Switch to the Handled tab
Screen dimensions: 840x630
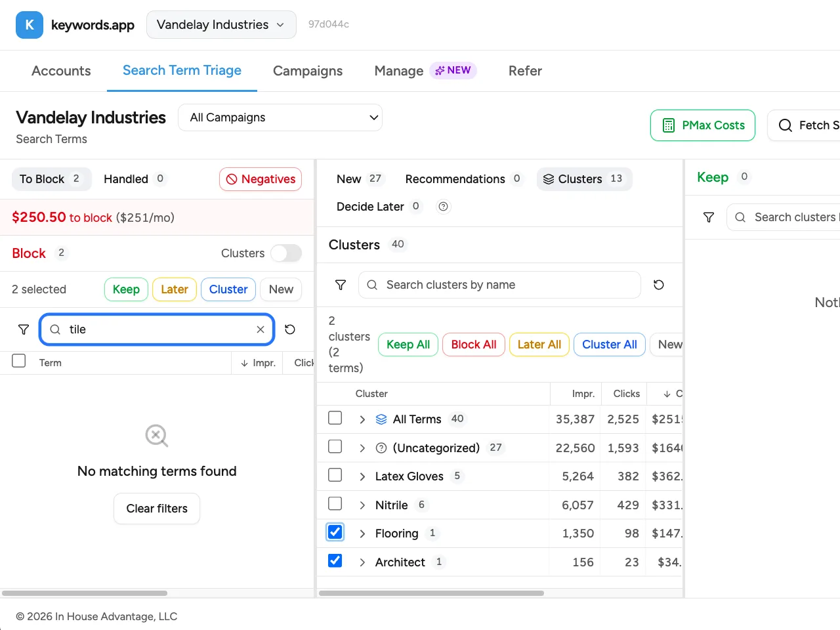(x=135, y=179)
